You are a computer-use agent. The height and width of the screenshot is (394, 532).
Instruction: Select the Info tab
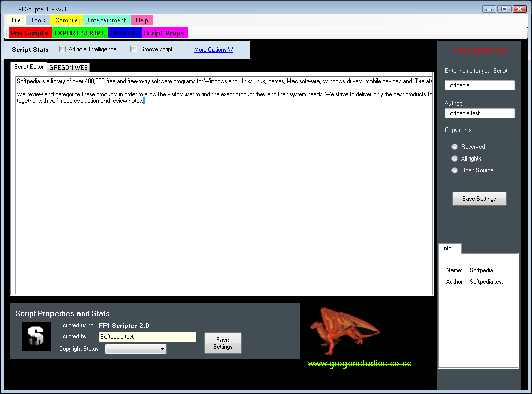pyautogui.click(x=449, y=248)
